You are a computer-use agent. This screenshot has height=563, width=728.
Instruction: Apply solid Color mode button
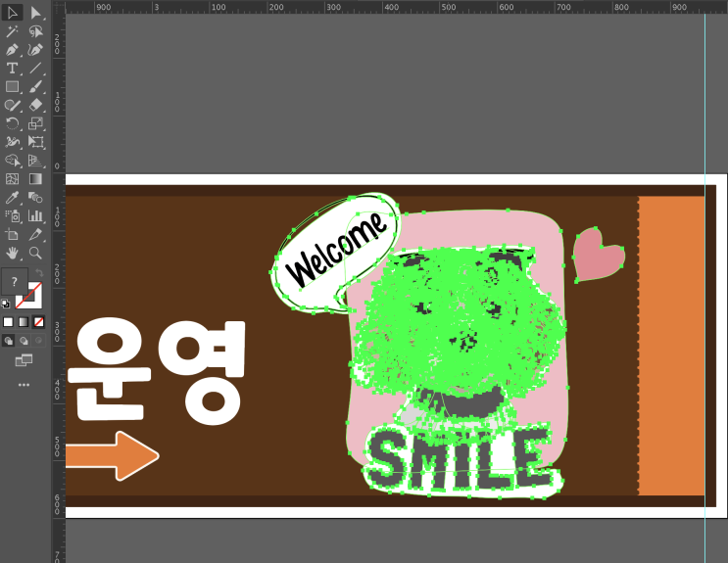pyautogui.click(x=8, y=322)
